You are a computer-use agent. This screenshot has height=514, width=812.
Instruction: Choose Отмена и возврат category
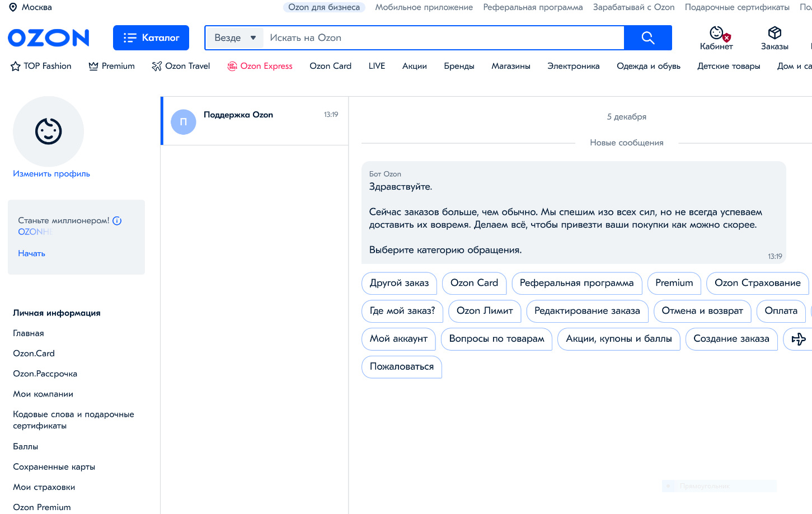tap(702, 311)
